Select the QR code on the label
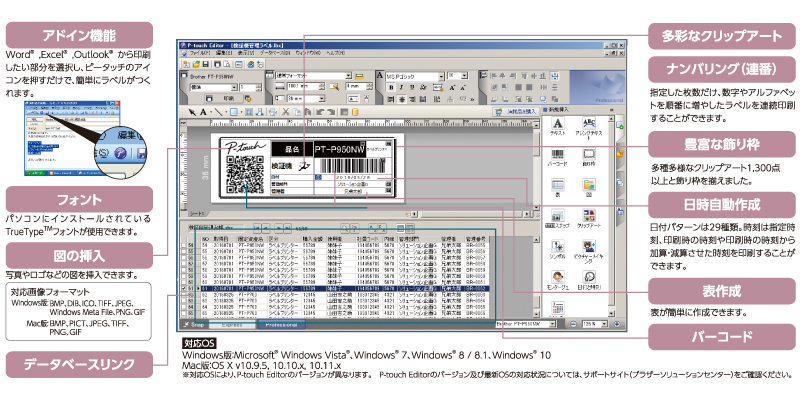Viewport: 800px width, 400px height. (x=245, y=174)
